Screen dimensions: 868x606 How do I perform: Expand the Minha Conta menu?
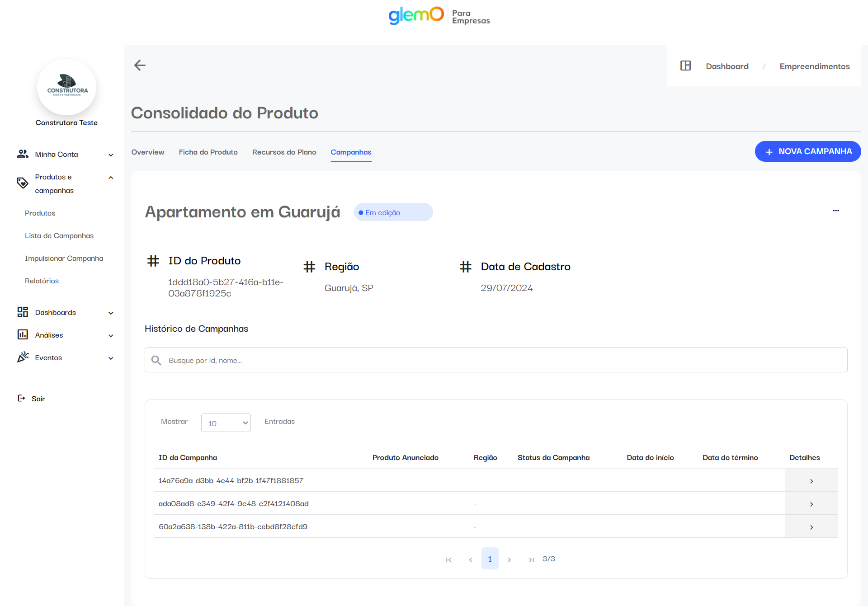coord(110,155)
